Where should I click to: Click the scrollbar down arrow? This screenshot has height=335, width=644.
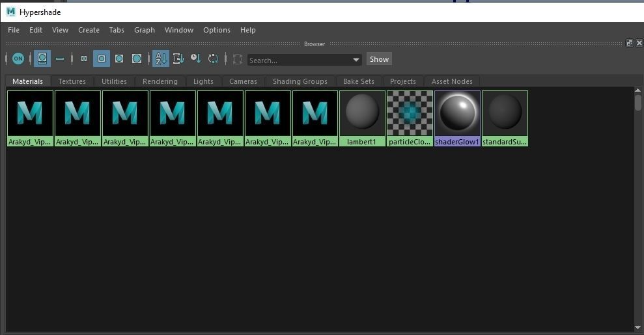637,327
